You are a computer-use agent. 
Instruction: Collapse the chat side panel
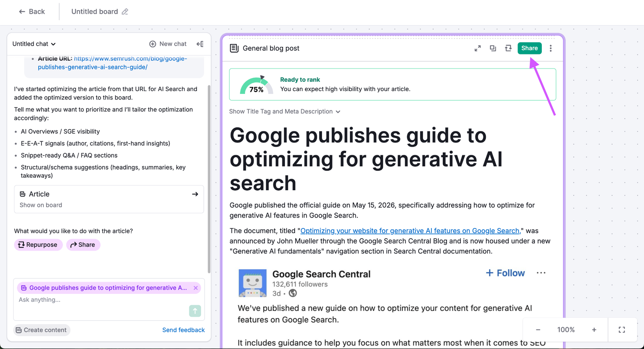tap(200, 44)
